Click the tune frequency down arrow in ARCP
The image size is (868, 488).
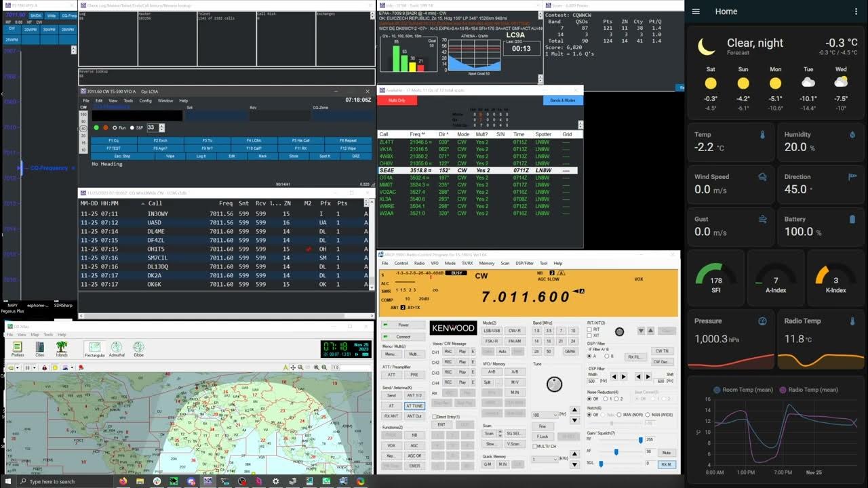tap(574, 421)
